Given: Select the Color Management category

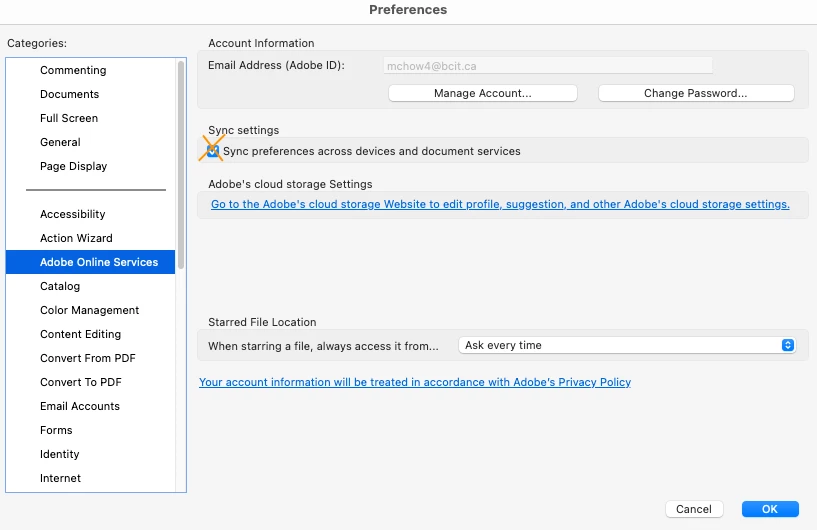Looking at the screenshot, I should tap(89, 310).
